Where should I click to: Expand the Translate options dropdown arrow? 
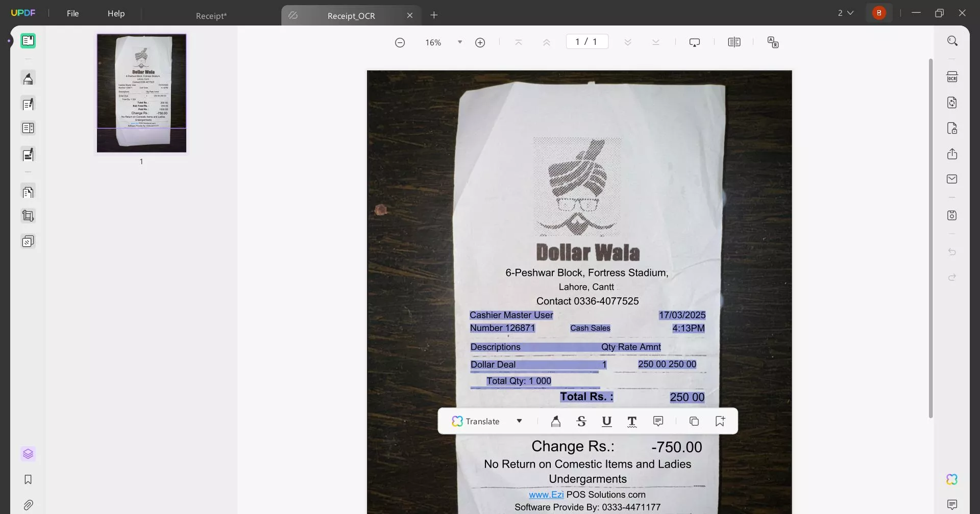[519, 421]
